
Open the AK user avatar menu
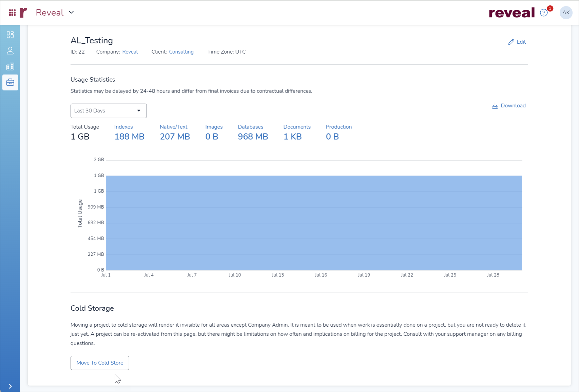point(565,13)
